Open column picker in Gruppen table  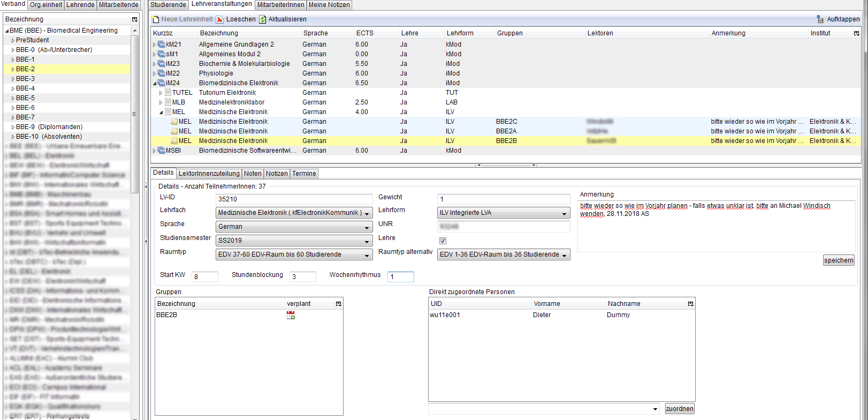[338, 304]
